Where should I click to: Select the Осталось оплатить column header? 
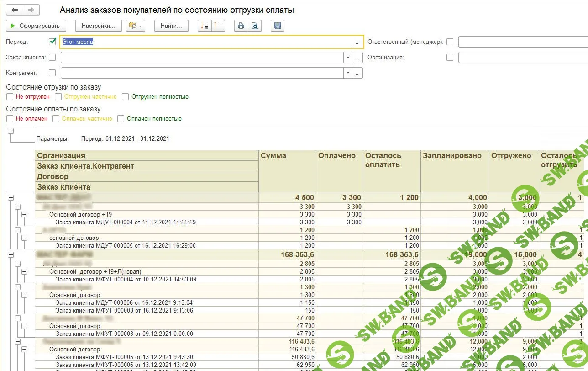click(x=392, y=171)
